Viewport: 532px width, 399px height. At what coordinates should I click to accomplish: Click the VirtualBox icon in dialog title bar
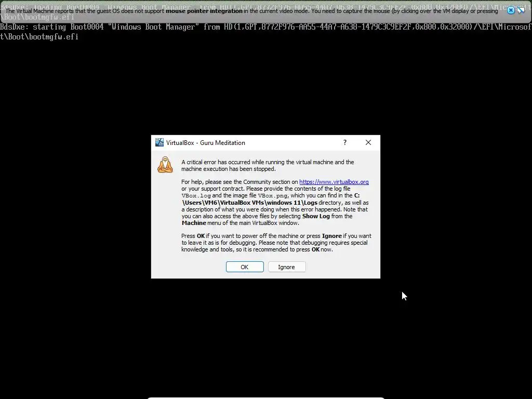(x=159, y=142)
